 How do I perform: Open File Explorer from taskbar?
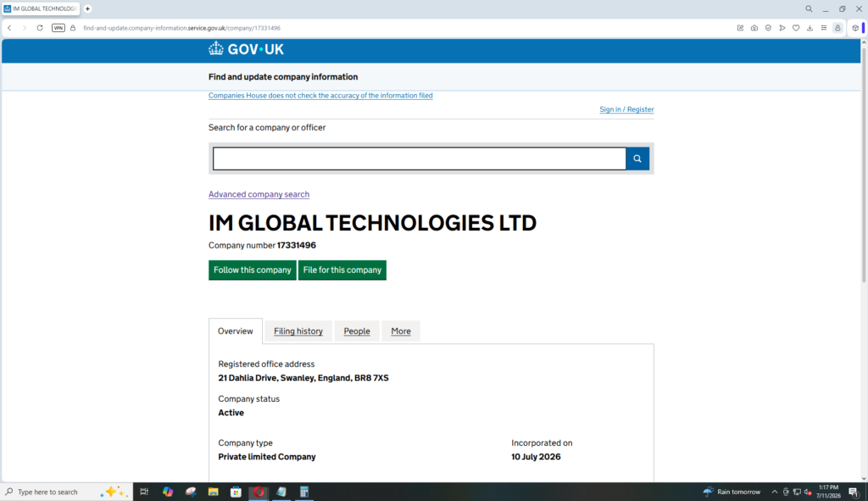point(213,492)
